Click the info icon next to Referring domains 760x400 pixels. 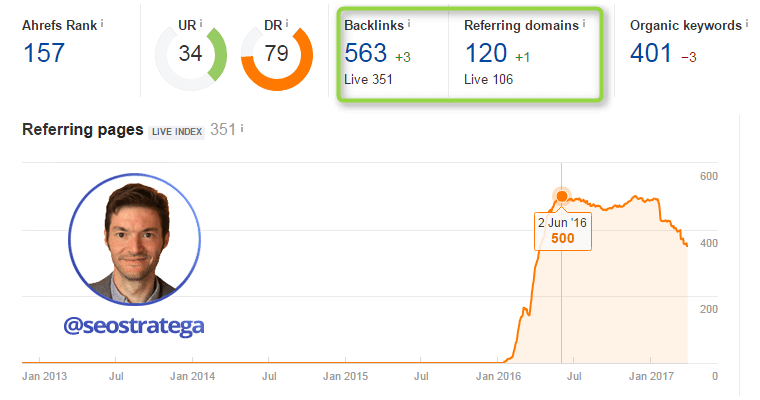point(584,23)
